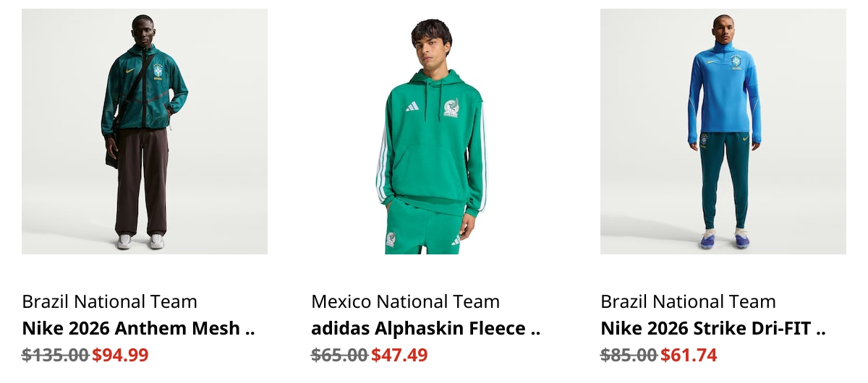The image size is (868, 383).
Task: Select the Mexico National Team label
Action: (405, 301)
